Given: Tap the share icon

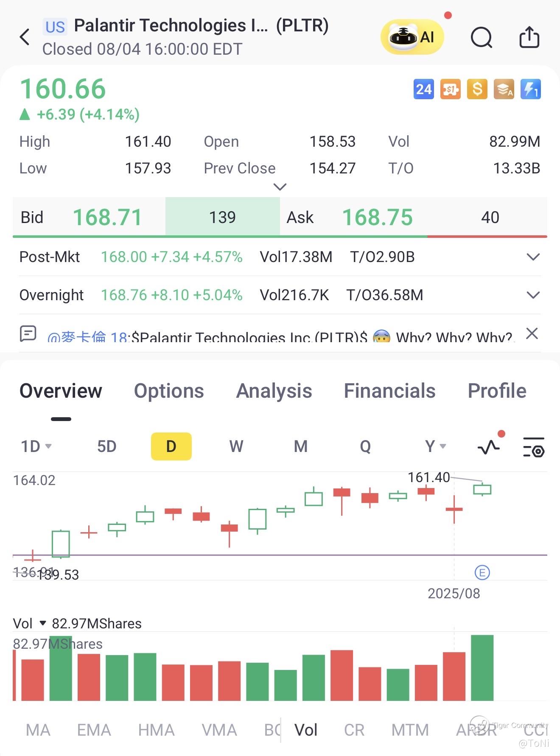Looking at the screenshot, I should pos(529,37).
